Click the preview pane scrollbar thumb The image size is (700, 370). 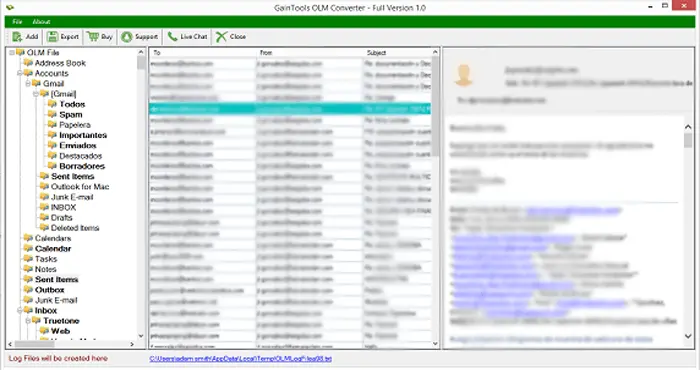[688, 141]
